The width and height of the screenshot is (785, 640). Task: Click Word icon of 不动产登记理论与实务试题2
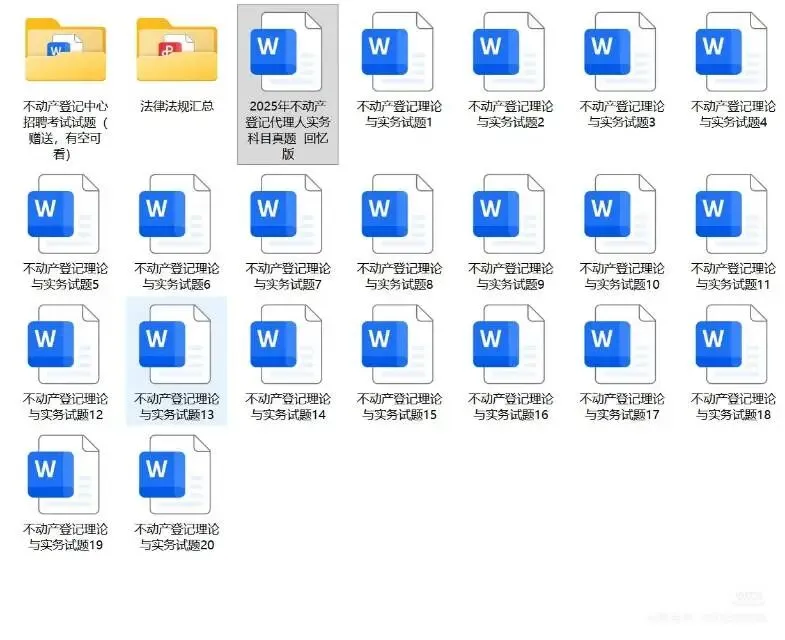coord(508,52)
